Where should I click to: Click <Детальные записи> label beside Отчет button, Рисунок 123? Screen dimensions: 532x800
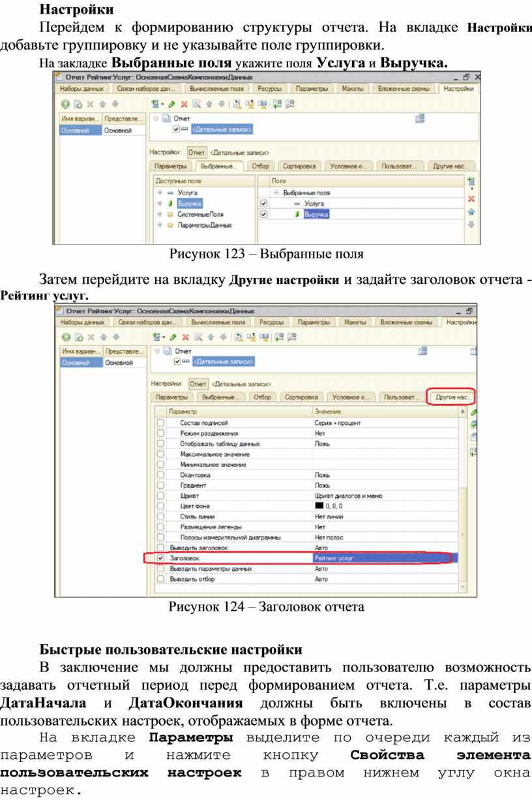(x=241, y=151)
